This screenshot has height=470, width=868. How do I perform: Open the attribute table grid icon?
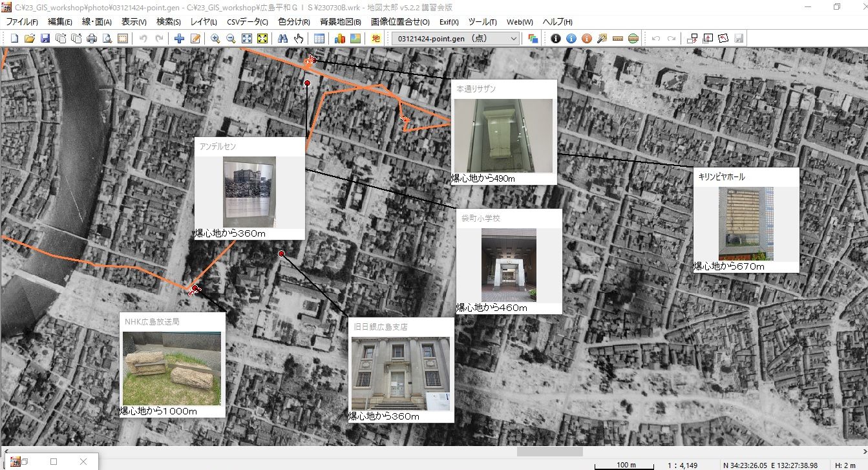(x=319, y=39)
